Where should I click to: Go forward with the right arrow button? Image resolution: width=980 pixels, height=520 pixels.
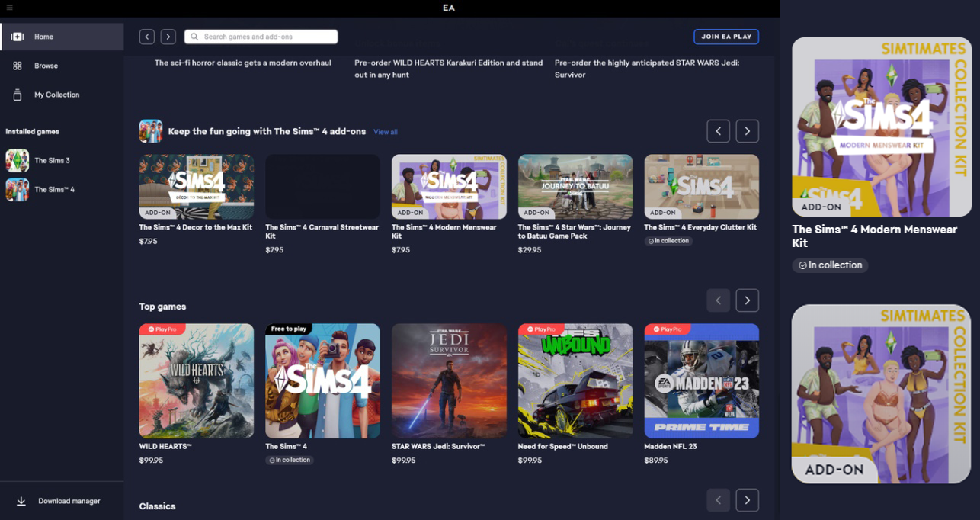click(168, 37)
